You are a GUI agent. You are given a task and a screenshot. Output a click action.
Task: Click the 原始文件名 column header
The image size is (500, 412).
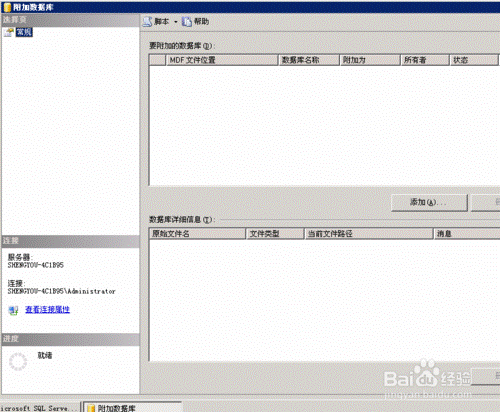coord(197,234)
